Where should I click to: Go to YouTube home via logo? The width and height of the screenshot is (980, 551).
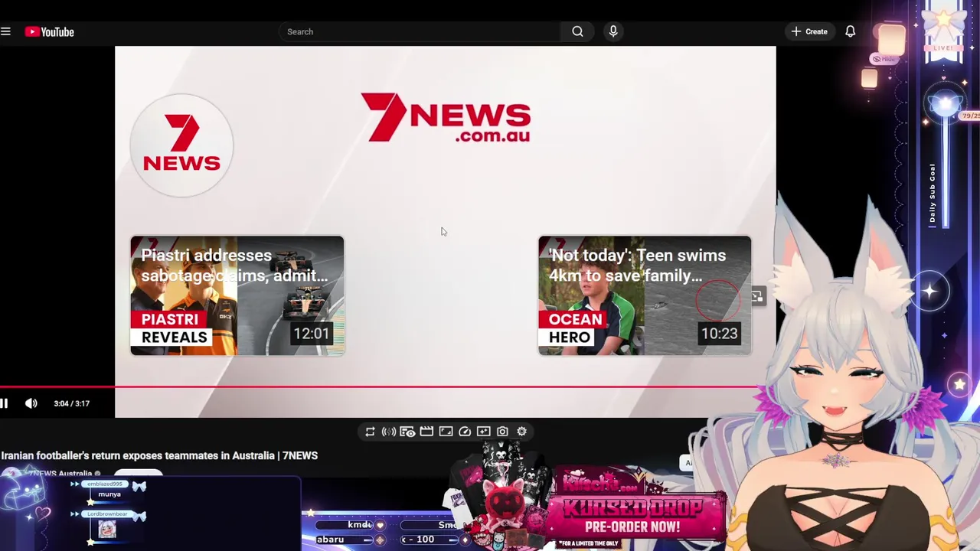pos(49,31)
